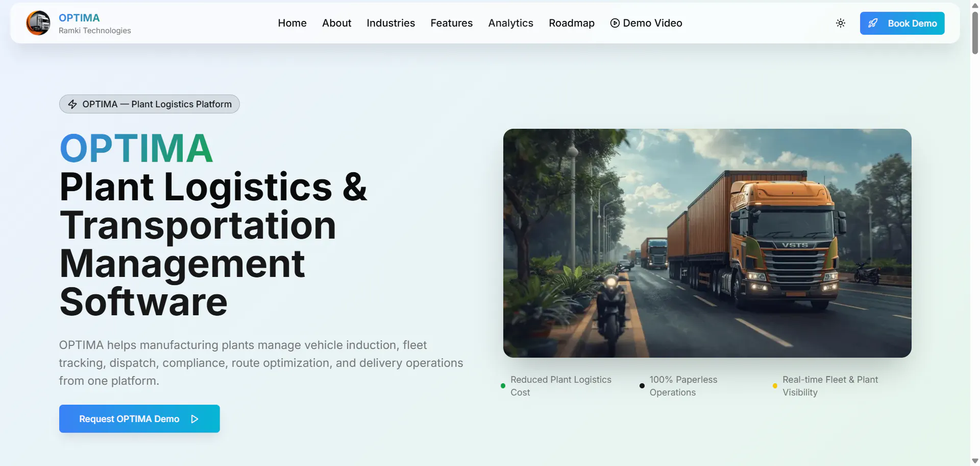Image resolution: width=980 pixels, height=466 pixels.
Task: Open the Industries nav link
Action: [391, 23]
